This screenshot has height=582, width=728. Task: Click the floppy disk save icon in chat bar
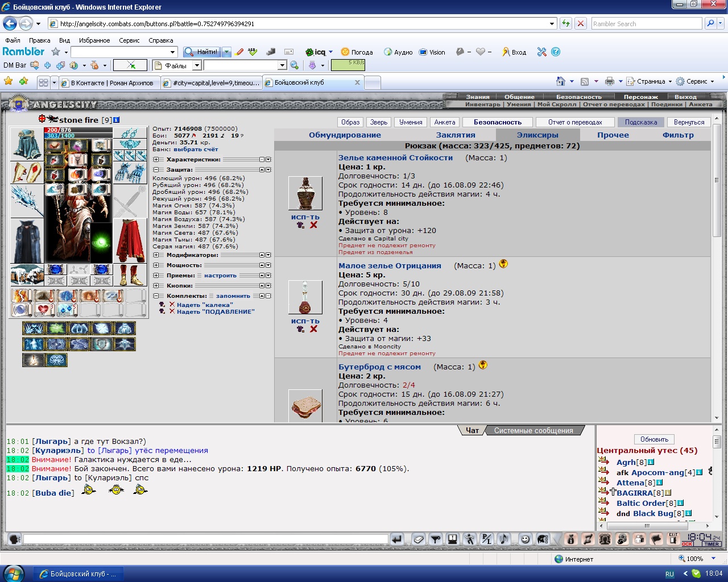tap(452, 539)
